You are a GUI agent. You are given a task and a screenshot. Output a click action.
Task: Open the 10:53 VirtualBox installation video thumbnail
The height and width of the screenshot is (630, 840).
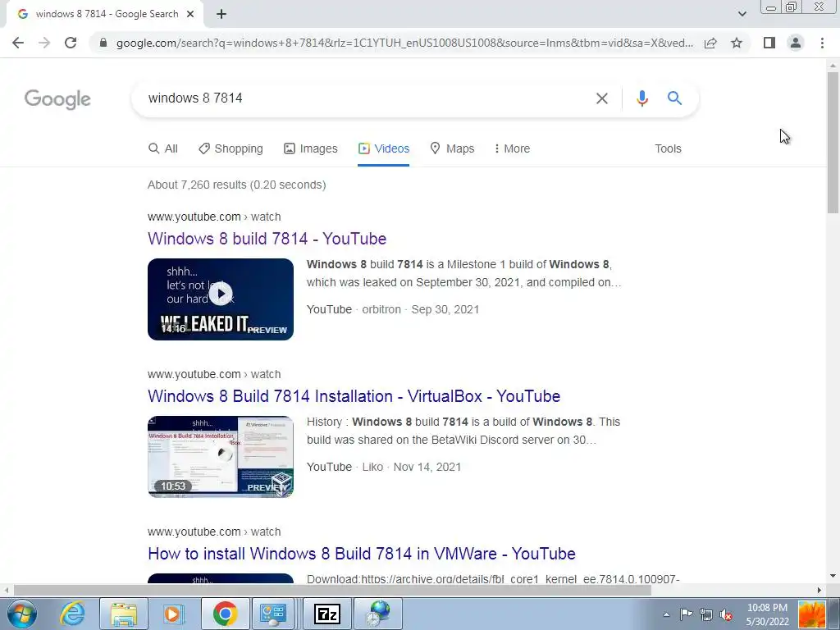[220, 456]
